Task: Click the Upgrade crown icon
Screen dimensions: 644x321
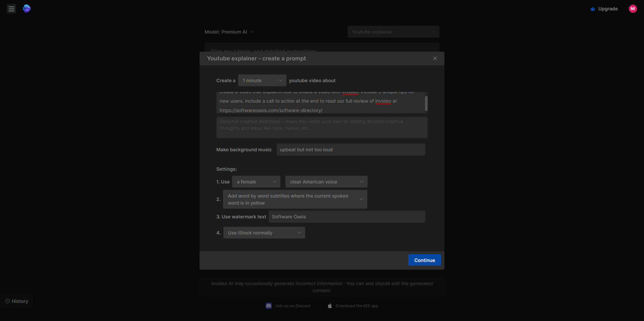Action: point(592,9)
